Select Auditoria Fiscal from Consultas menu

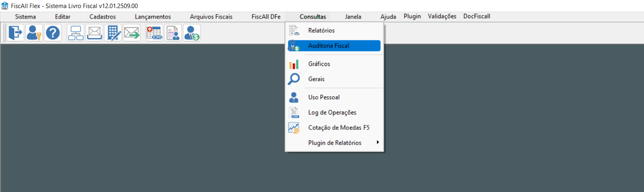click(329, 46)
